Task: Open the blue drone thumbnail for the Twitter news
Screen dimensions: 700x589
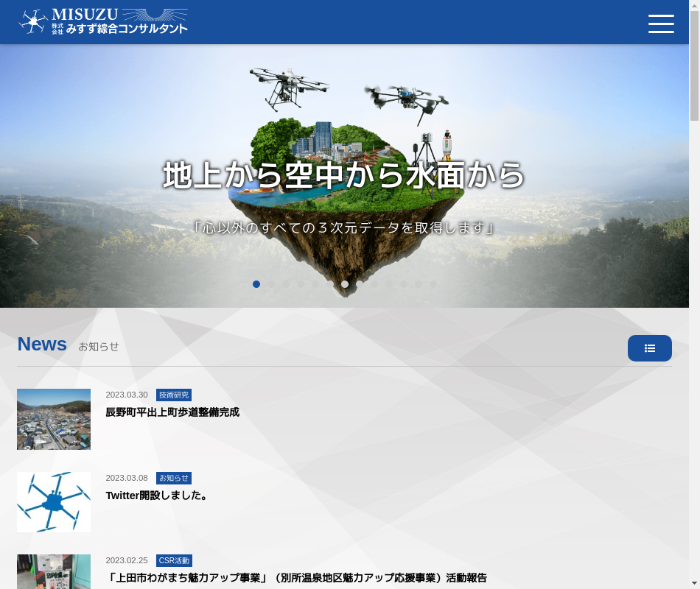Action: click(x=54, y=502)
